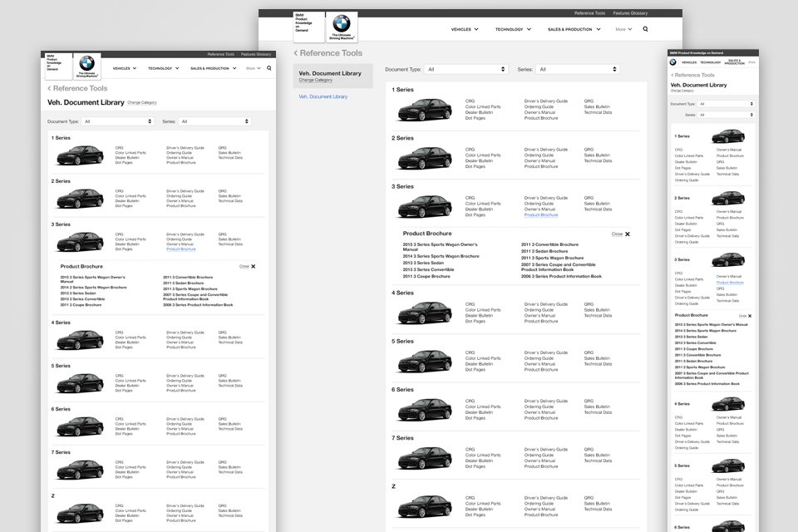Click the blue Veh. Document Library sidebar link

[323, 96]
